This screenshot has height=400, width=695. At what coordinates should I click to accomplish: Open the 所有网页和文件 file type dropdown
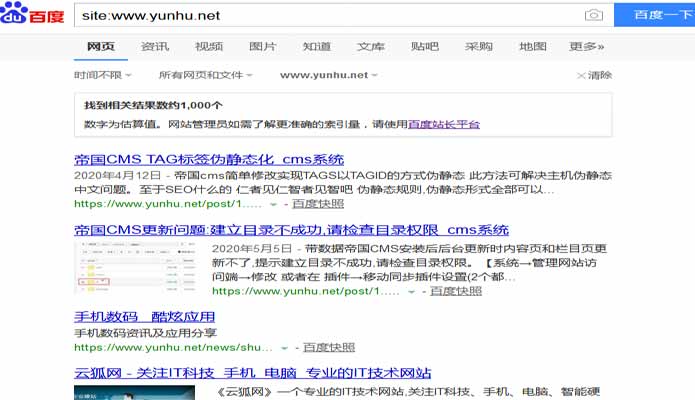coord(205,75)
